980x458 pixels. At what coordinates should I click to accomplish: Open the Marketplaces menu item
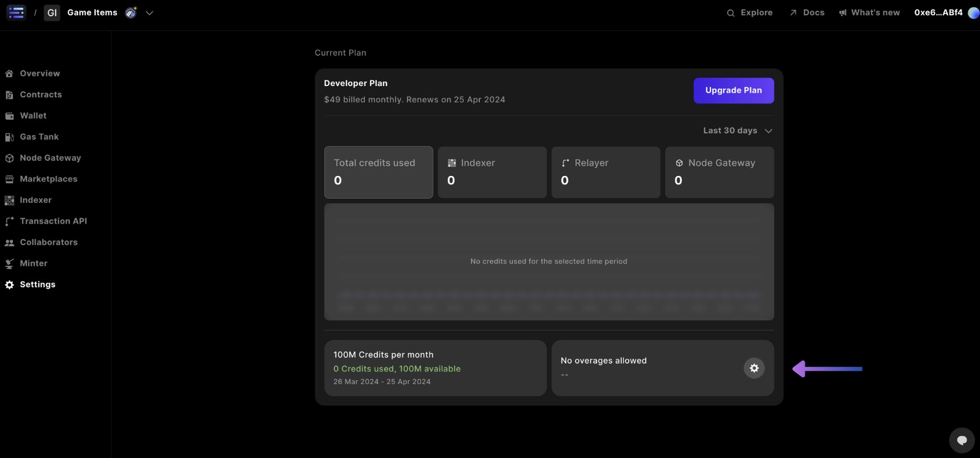tap(49, 179)
